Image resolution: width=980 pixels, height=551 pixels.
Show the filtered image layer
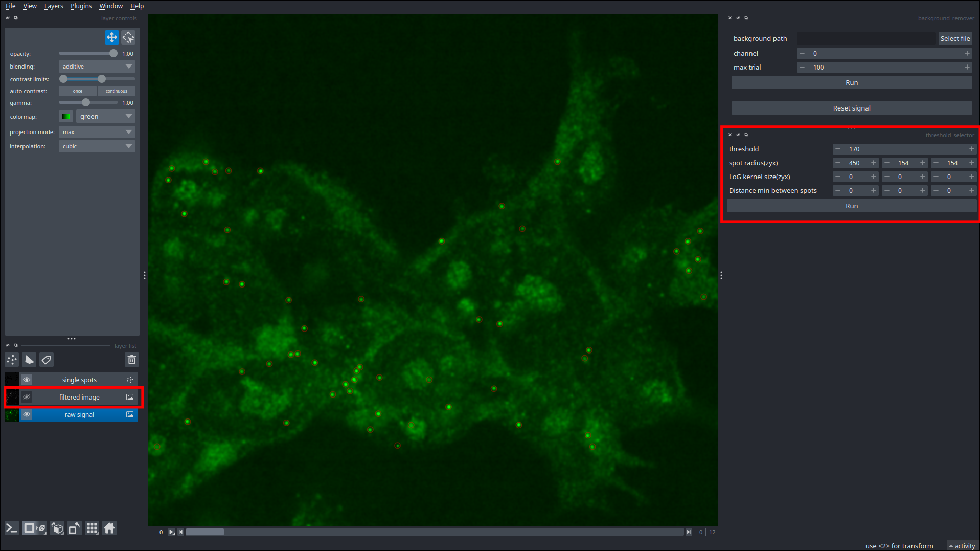(27, 397)
